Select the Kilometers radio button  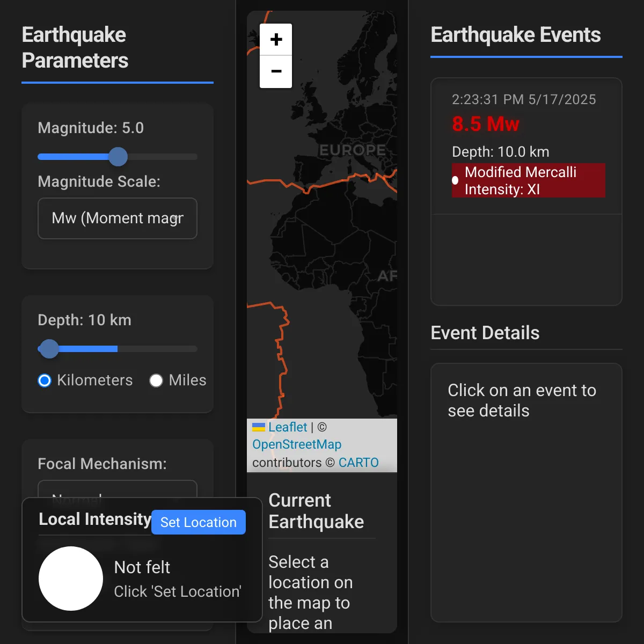(x=45, y=380)
